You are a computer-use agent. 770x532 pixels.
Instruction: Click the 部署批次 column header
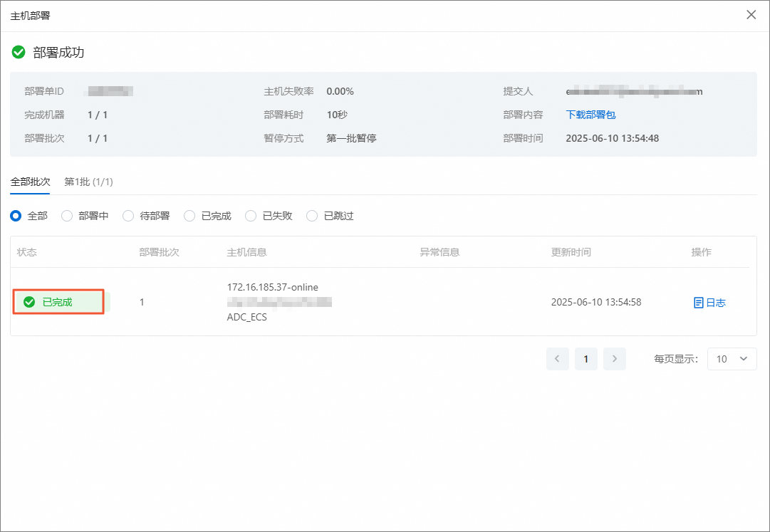(x=159, y=252)
